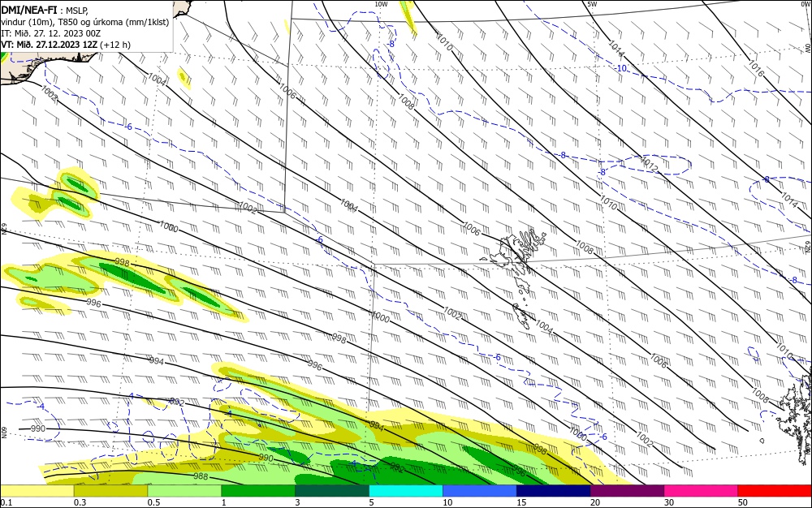Viewport: 812px width, 508px height.
Task: Click the '60N' latitude label on left edge
Action: 3,433
